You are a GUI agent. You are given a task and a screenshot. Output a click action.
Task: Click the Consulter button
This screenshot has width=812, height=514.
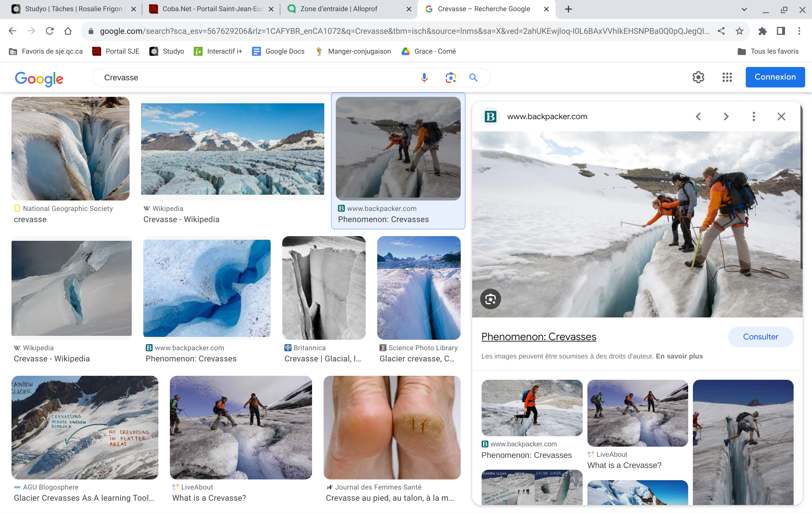(x=761, y=337)
